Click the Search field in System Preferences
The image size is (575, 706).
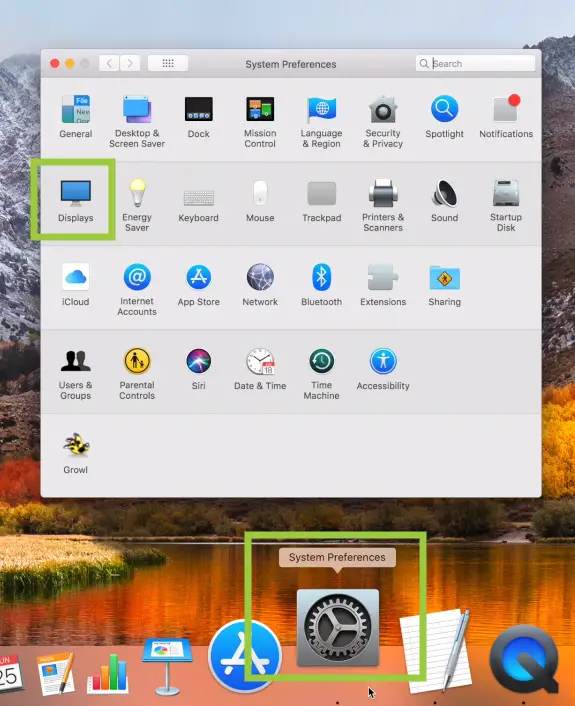click(x=475, y=63)
